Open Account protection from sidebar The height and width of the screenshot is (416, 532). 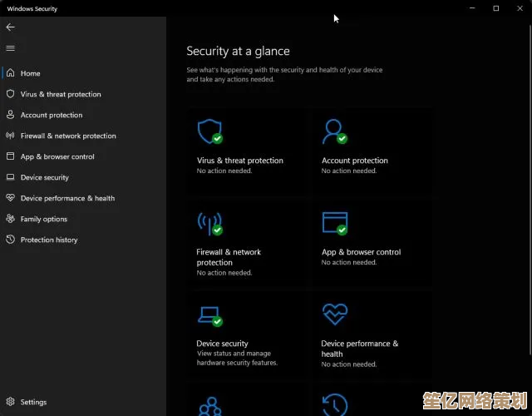coord(51,115)
